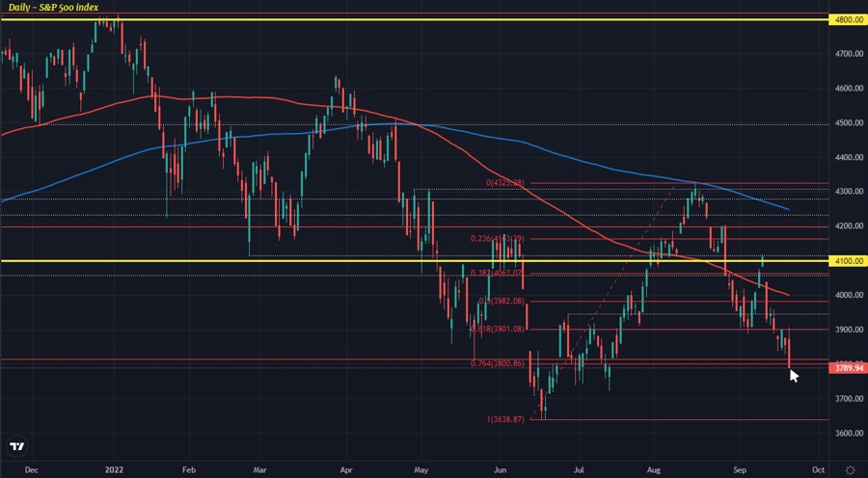The image size is (868, 478).
Task: Click the Aug label on time axis
Action: tap(654, 469)
